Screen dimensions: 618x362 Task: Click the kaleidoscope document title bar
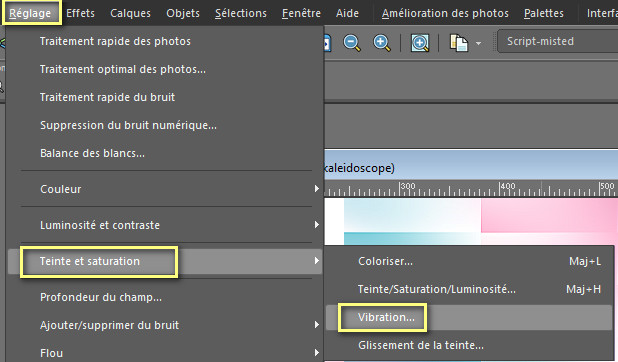coord(471,165)
